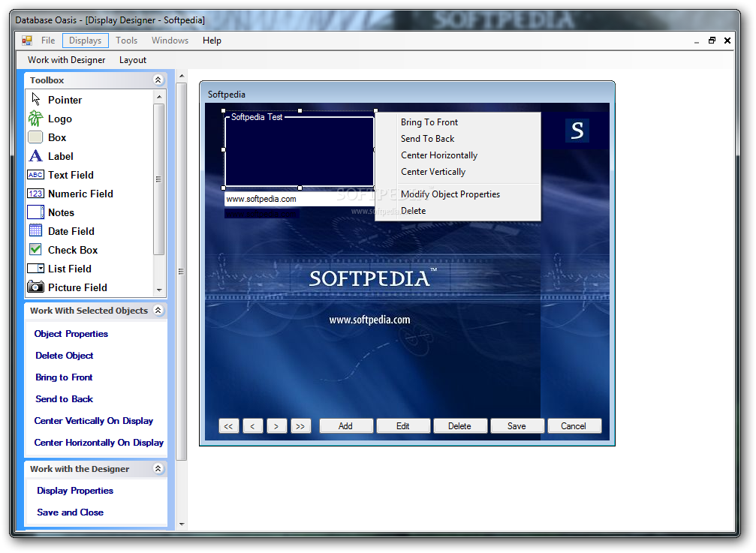Image resolution: width=756 pixels, height=553 pixels.
Task: Collapse the Toolbox panel
Action: (158, 80)
